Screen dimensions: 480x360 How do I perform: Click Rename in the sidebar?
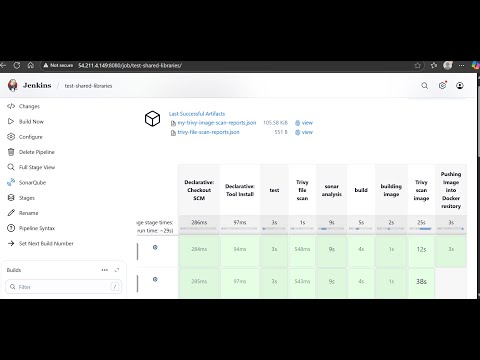(x=28, y=213)
